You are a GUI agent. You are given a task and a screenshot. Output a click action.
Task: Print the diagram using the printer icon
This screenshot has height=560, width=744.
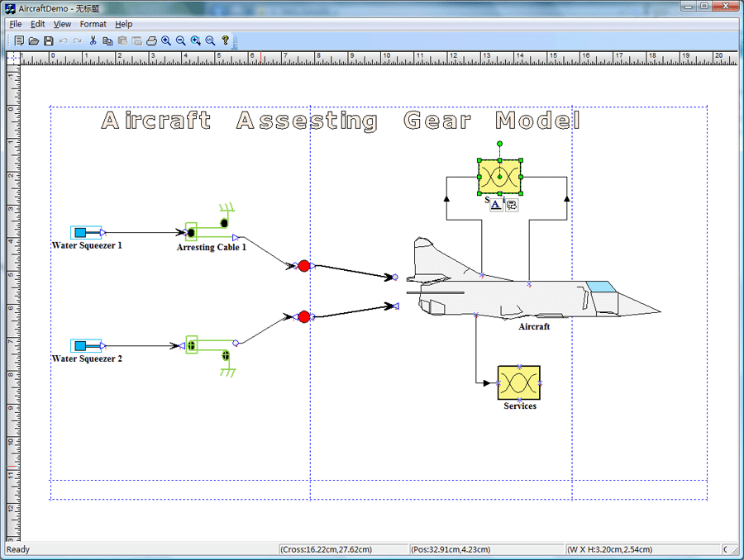coord(151,40)
